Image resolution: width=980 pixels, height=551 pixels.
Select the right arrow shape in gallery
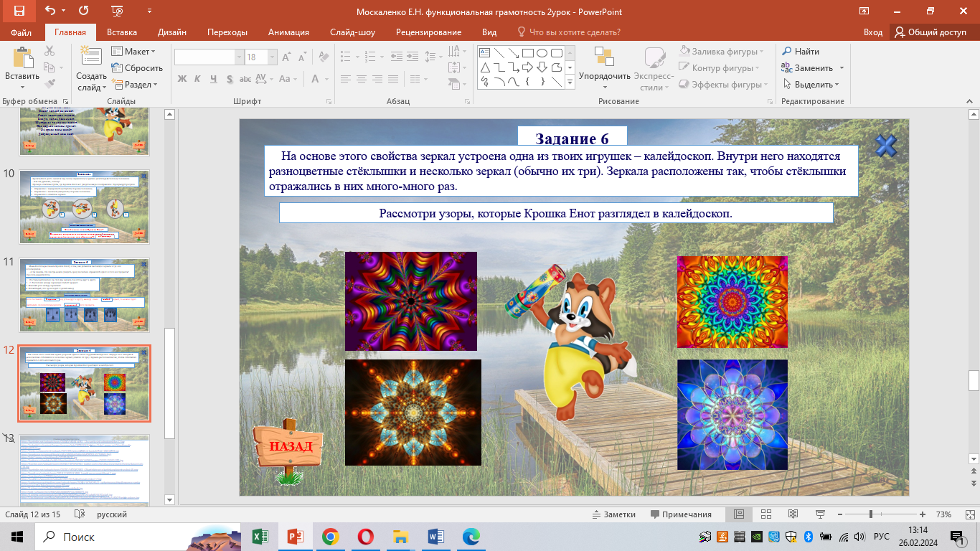(527, 67)
